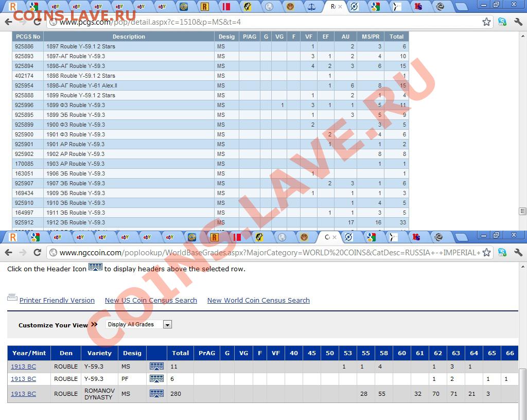Open a new tab in the bottom NGC window
Screen dimensions: 527x420
click(x=461, y=237)
